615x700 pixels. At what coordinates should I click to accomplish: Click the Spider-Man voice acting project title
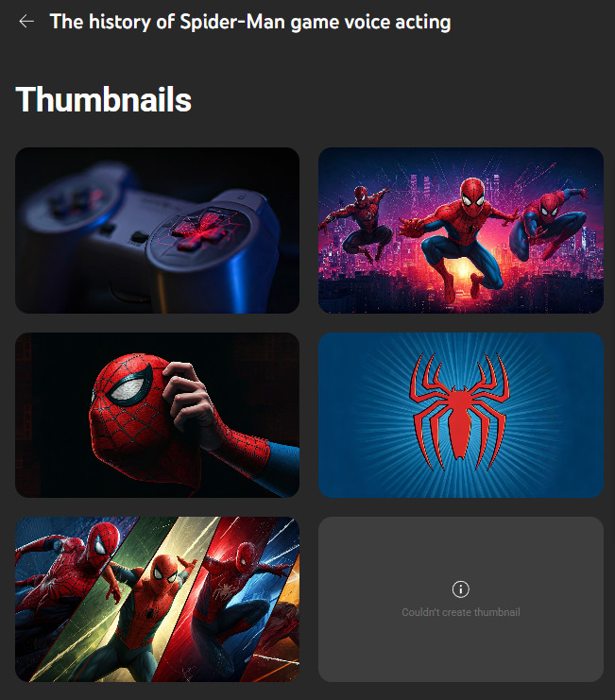(250, 22)
